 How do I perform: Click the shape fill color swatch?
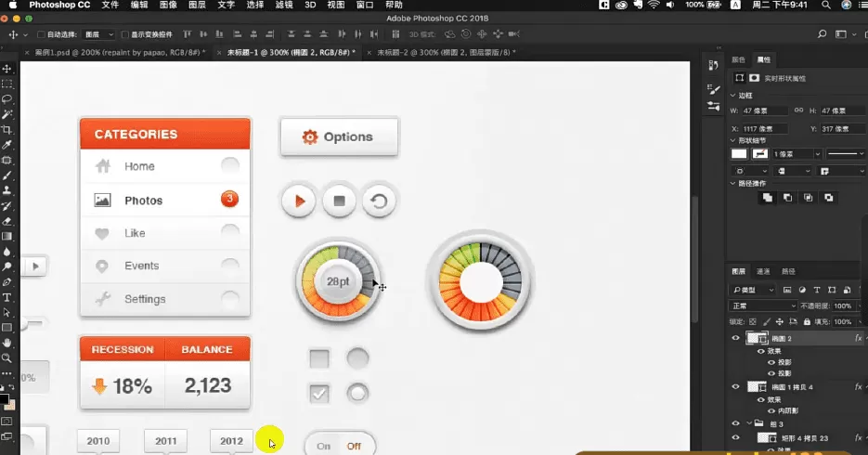(739, 154)
